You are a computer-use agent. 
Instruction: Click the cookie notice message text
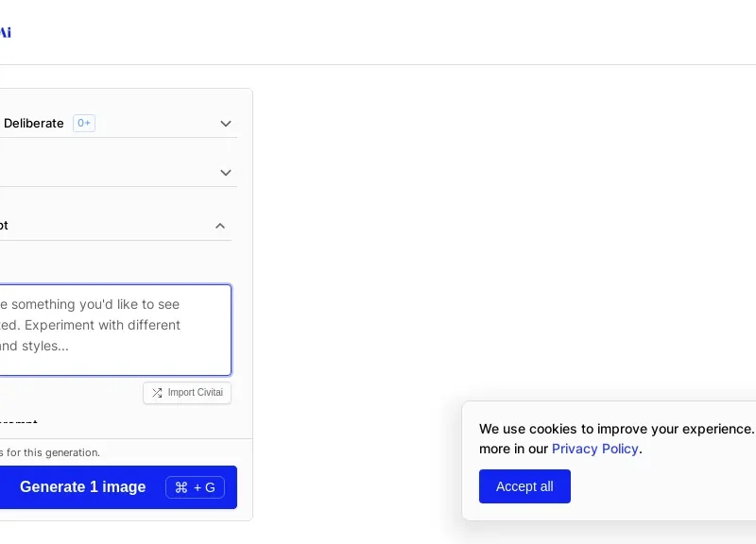tap(617, 438)
